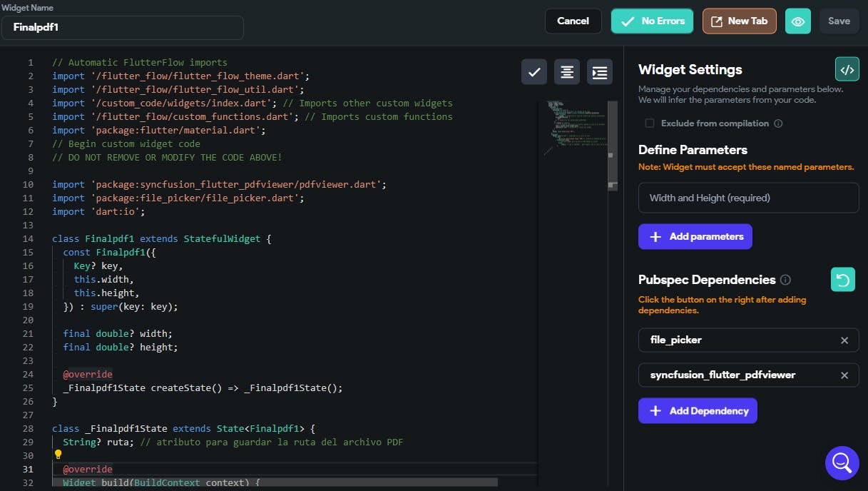Viewport: 868px width, 491px height.
Task: Click the checkmark code check icon
Action: pos(534,72)
